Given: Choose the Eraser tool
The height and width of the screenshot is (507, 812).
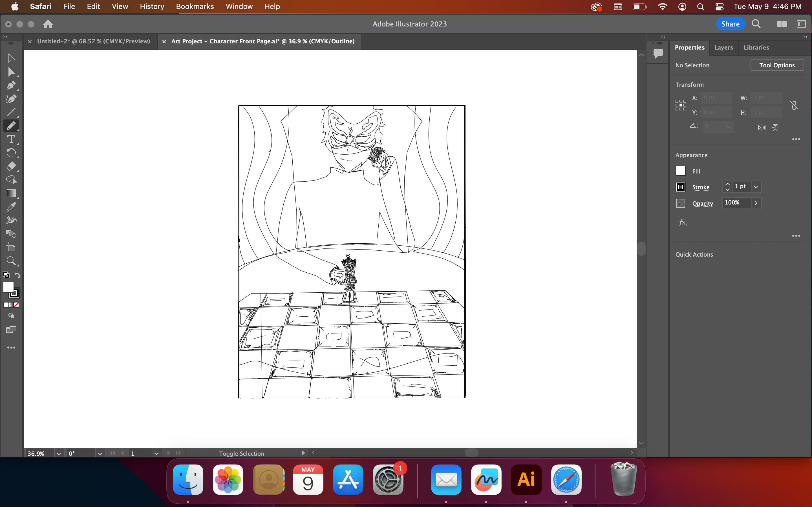Looking at the screenshot, I should pos(11,166).
